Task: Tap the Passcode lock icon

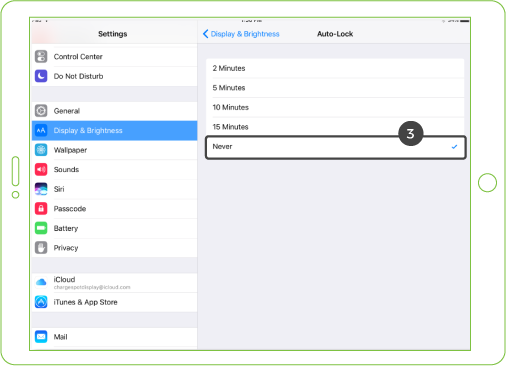Action: pos(41,209)
